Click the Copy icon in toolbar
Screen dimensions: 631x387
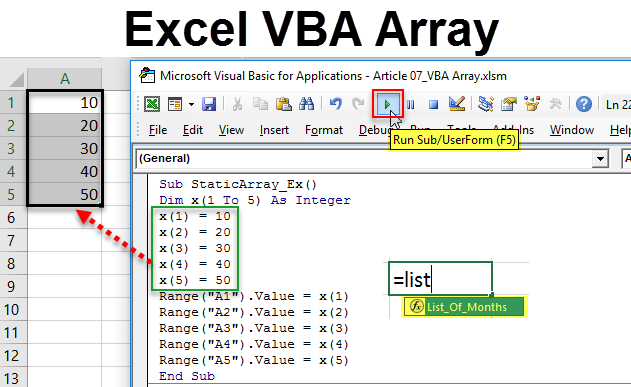260,105
